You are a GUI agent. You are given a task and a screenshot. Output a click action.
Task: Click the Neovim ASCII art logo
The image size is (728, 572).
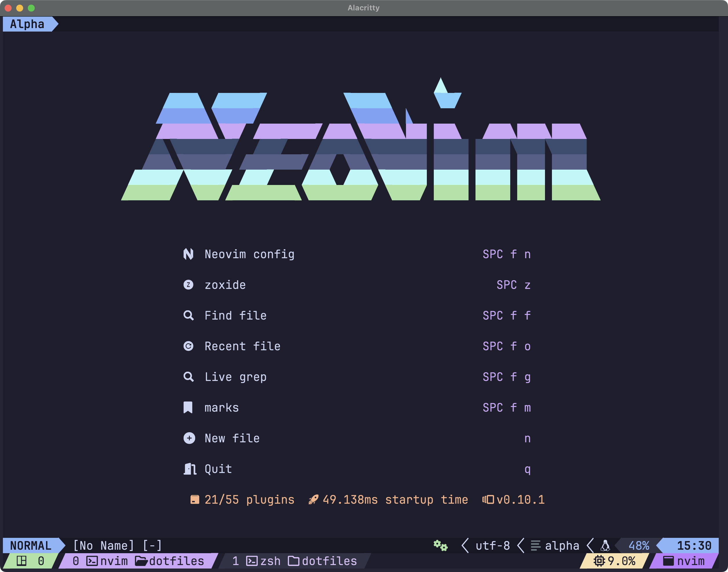click(361, 139)
